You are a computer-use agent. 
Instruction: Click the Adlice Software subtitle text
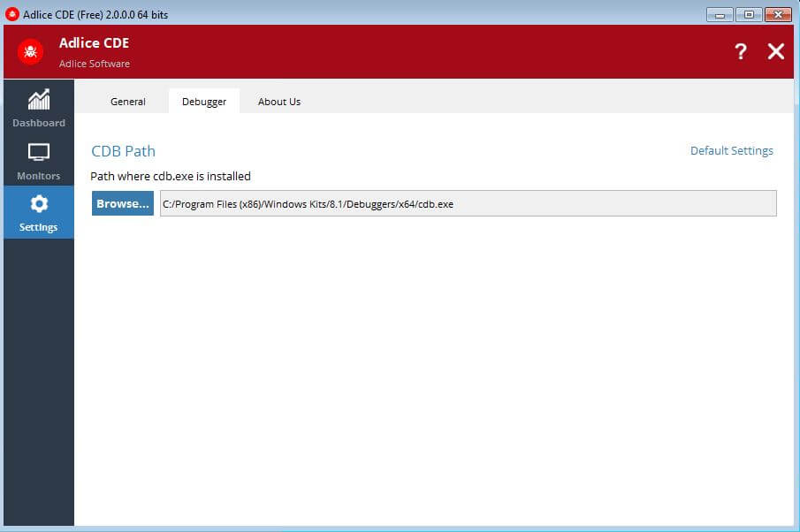tap(94, 64)
